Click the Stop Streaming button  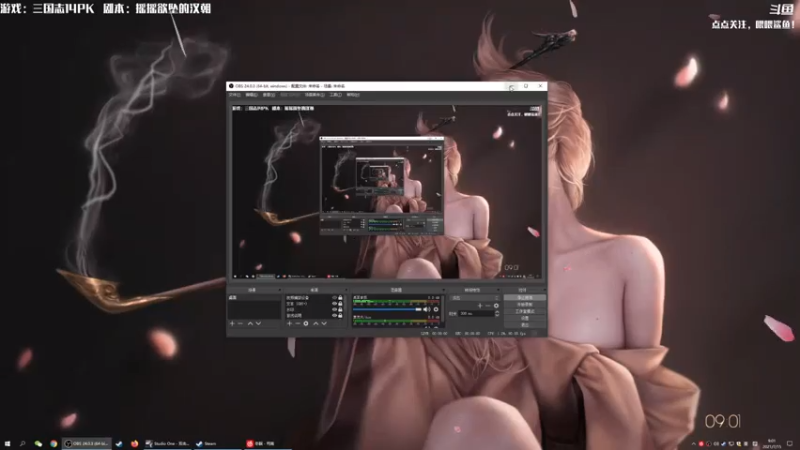(x=524, y=297)
